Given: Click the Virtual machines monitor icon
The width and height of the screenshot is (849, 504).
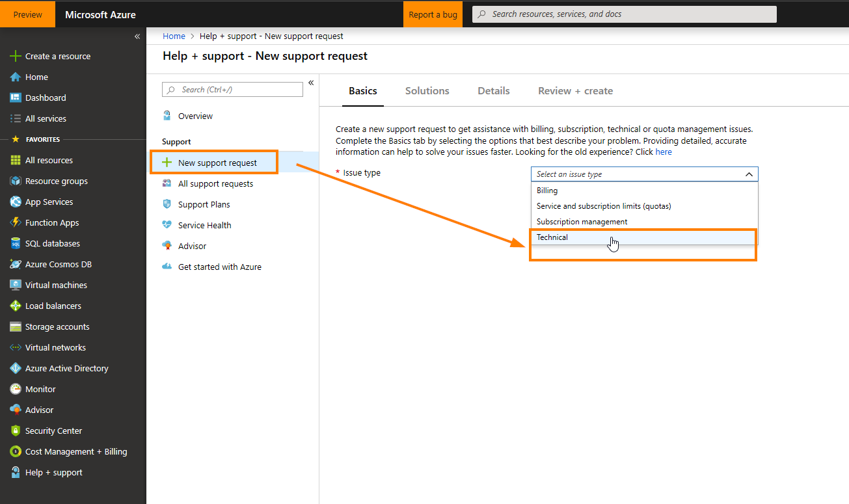Looking at the screenshot, I should 16,285.
